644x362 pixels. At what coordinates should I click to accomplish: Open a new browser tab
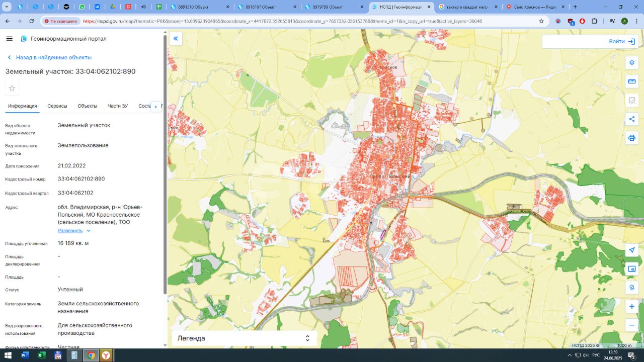[x=575, y=7]
